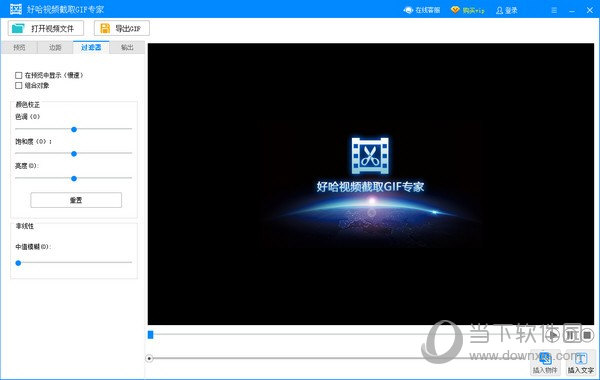The image size is (600, 380).
Task: Minimize the application window
Action: [572, 11]
